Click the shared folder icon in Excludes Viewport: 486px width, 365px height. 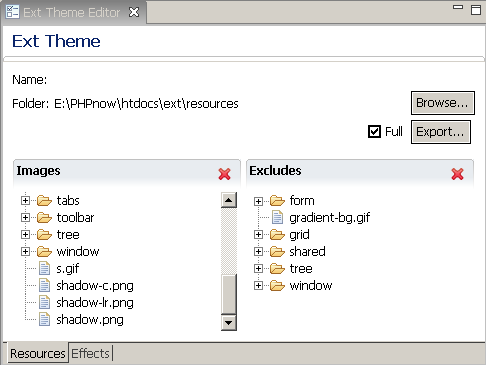[x=277, y=252]
